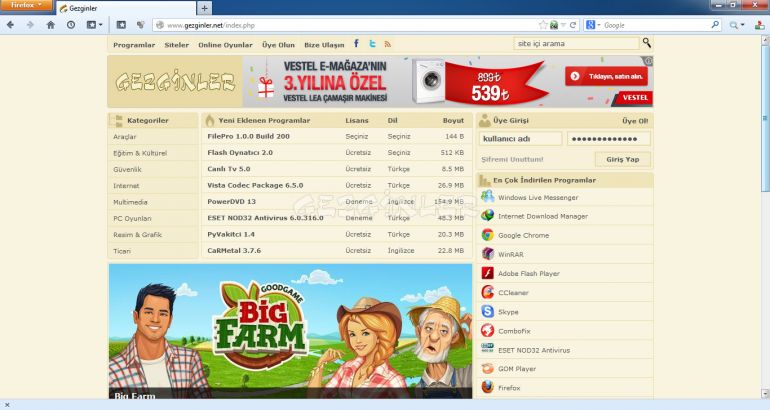The image size is (770, 410).
Task: Click the GOM Player icon
Action: 487,368
